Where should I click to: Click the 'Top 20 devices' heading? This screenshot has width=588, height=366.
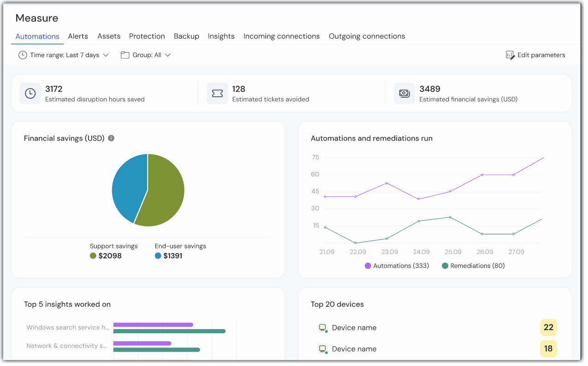pyautogui.click(x=338, y=304)
